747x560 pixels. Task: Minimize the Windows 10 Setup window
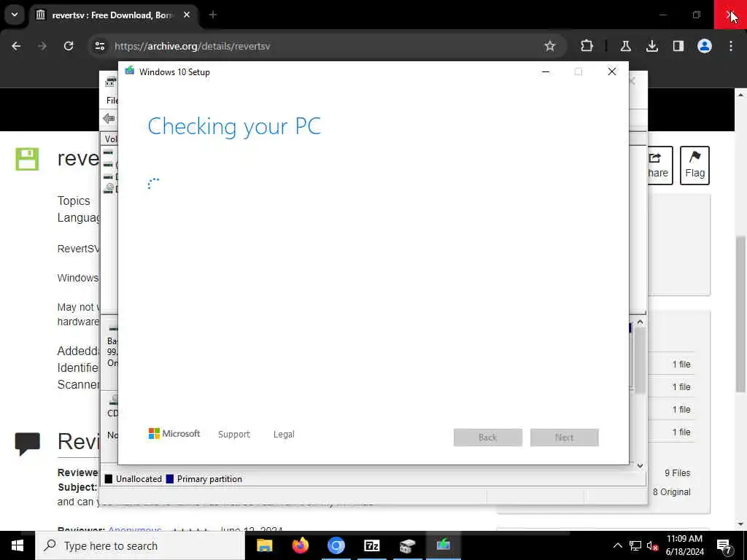(546, 72)
